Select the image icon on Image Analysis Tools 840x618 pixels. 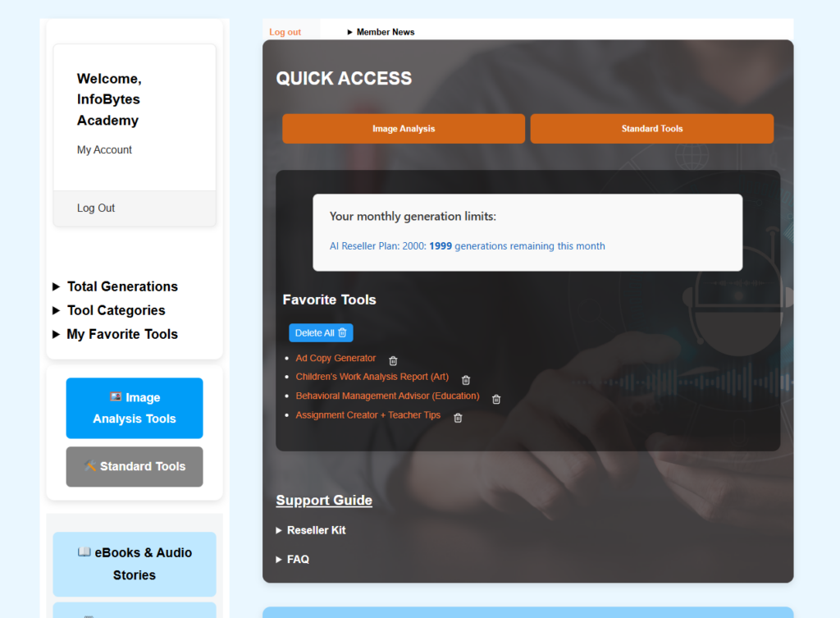(116, 397)
